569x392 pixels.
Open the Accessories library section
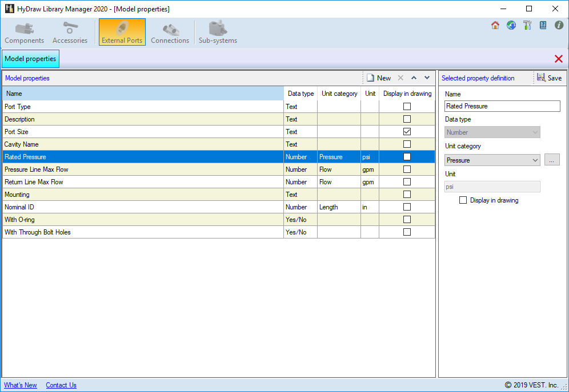(70, 33)
